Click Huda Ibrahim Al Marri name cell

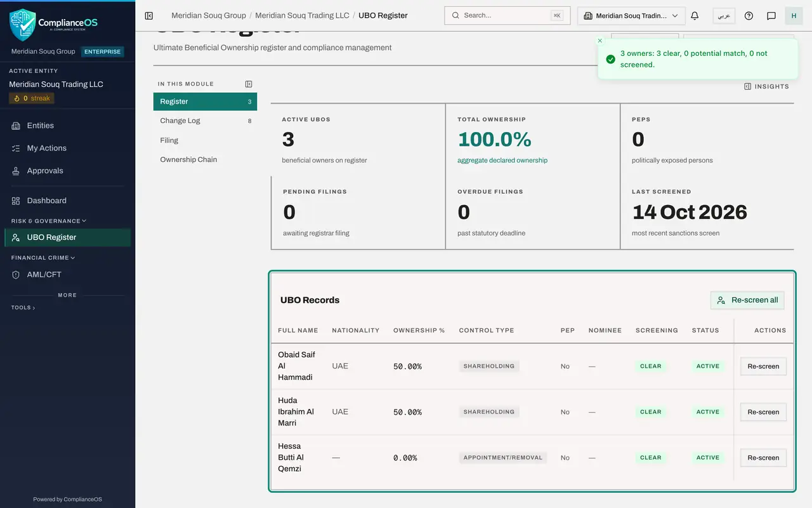296,412
